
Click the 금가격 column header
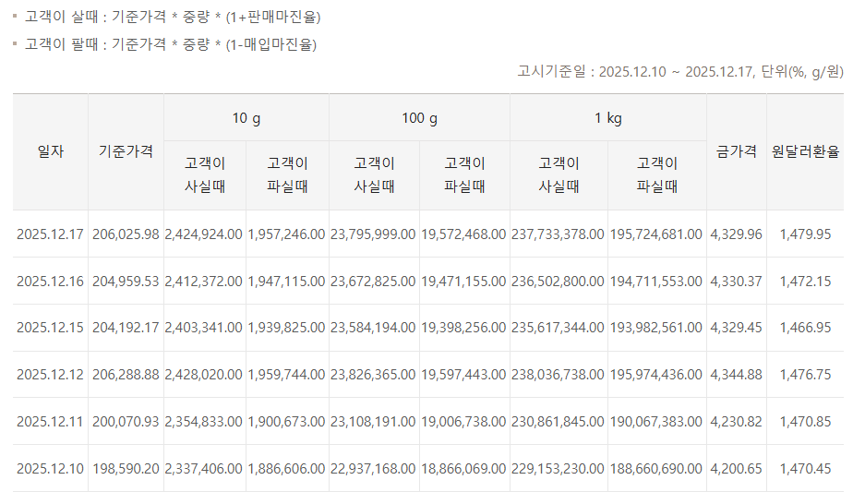[737, 151]
